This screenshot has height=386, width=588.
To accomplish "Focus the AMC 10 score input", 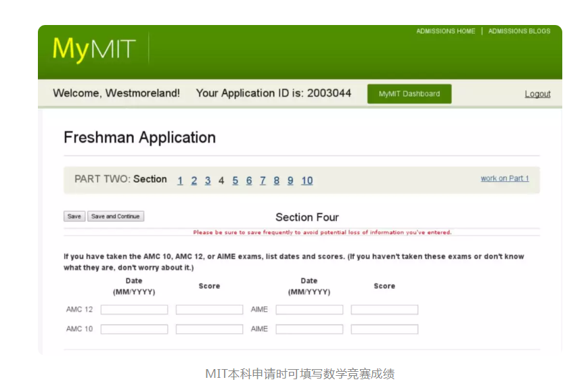I will pos(209,329).
